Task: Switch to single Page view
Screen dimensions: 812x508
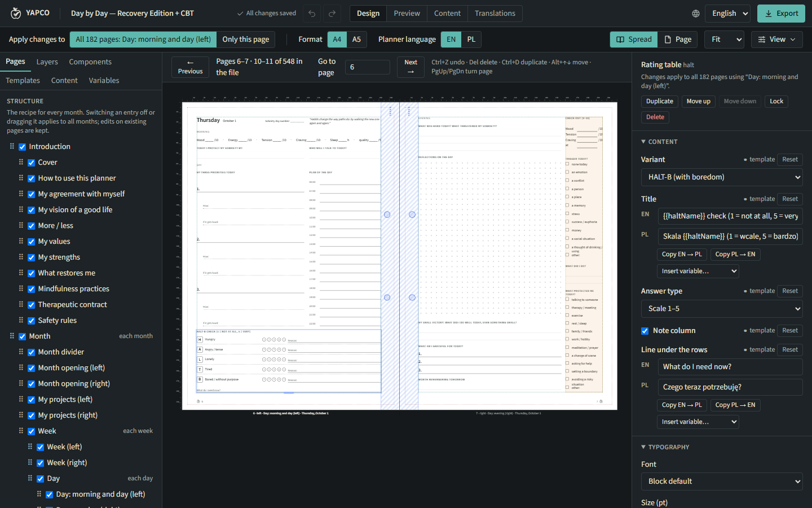Action: point(677,40)
